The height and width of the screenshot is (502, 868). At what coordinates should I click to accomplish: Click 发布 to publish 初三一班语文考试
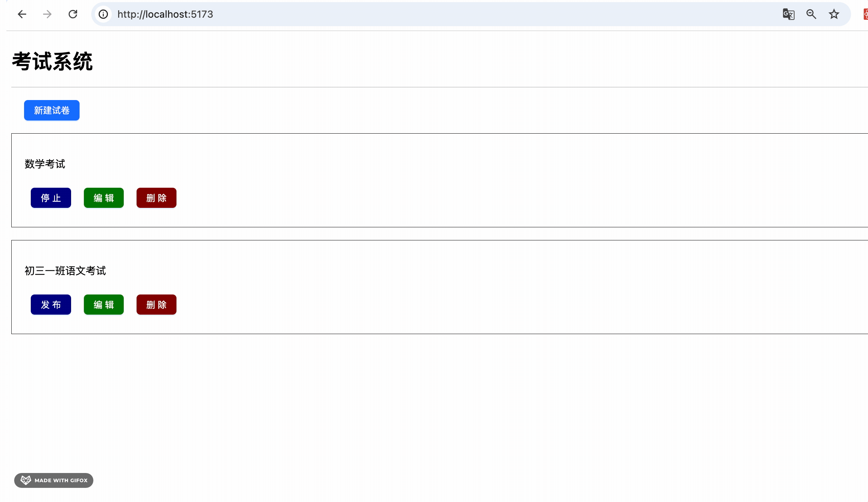pos(51,304)
